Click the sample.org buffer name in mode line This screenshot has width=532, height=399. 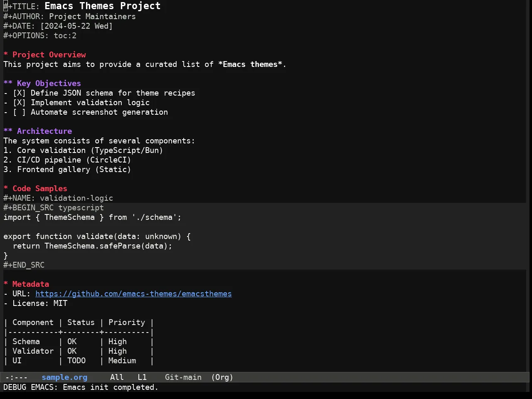(x=64, y=377)
